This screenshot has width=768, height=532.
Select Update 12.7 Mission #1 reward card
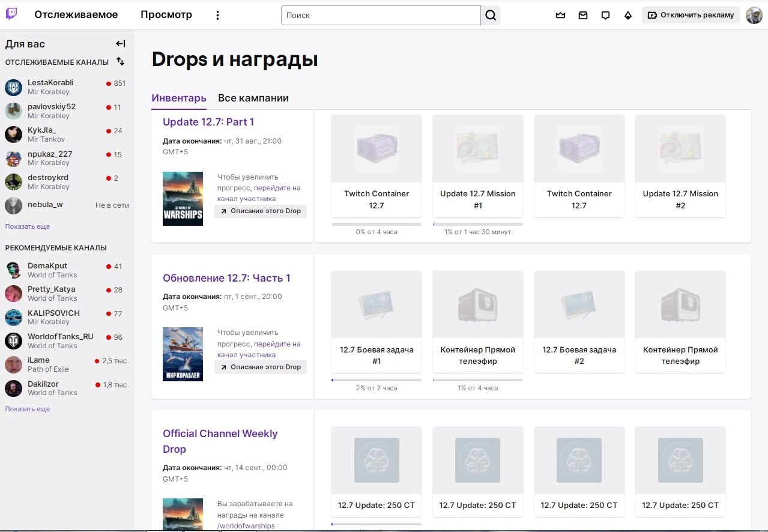click(478, 166)
